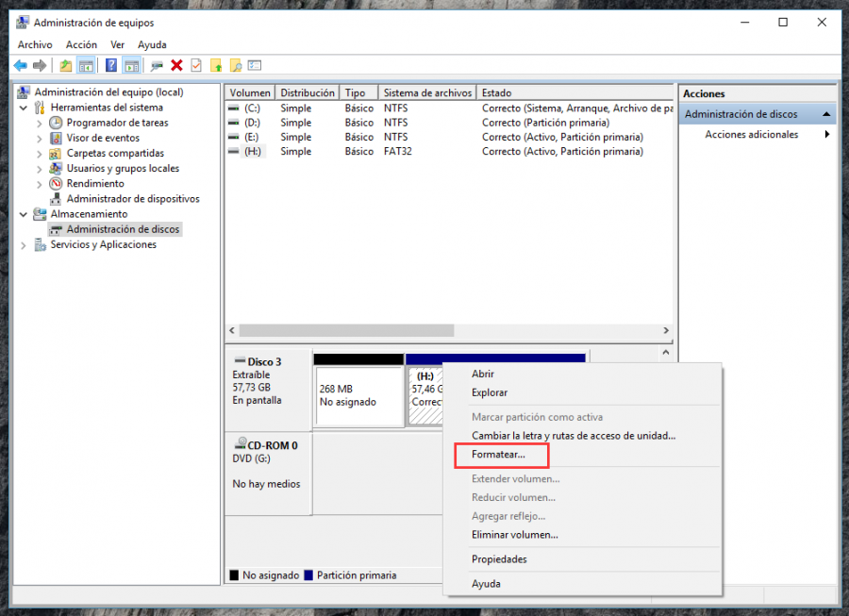Click Propiedades in the context menu

point(499,559)
